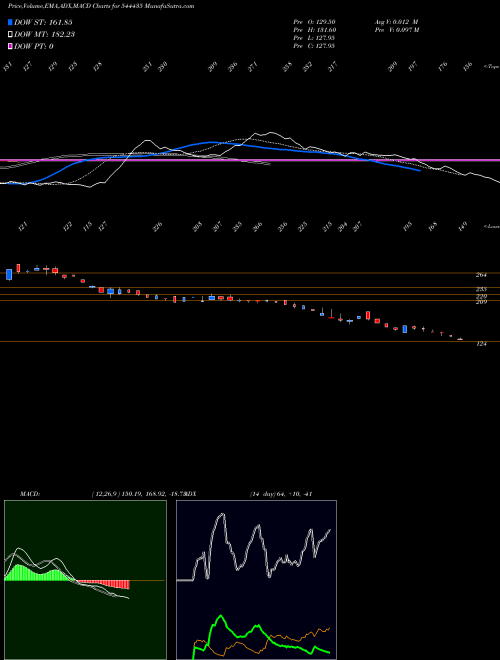Click the 'Pre L: 127.95' value

coord(314,38)
